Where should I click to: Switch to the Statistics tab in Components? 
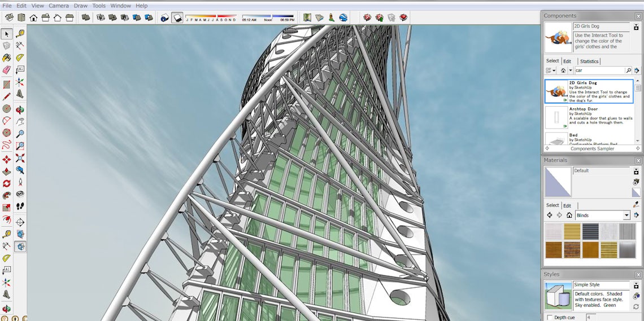coord(589,61)
